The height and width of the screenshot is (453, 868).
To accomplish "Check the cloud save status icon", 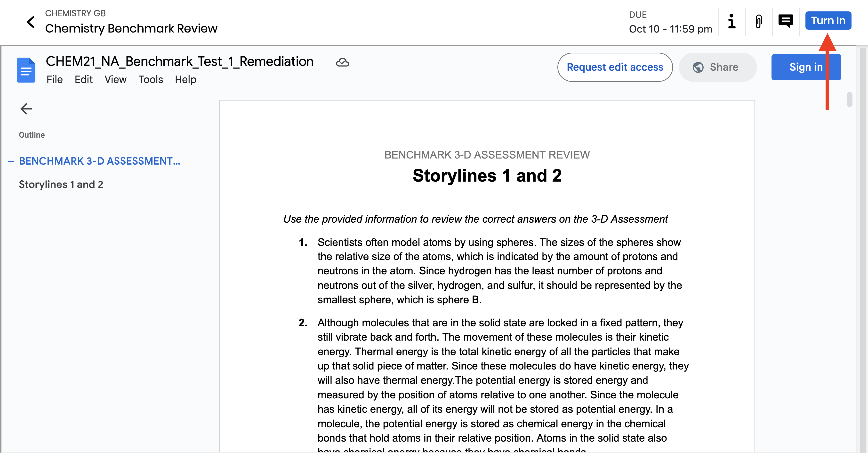I will (x=342, y=62).
